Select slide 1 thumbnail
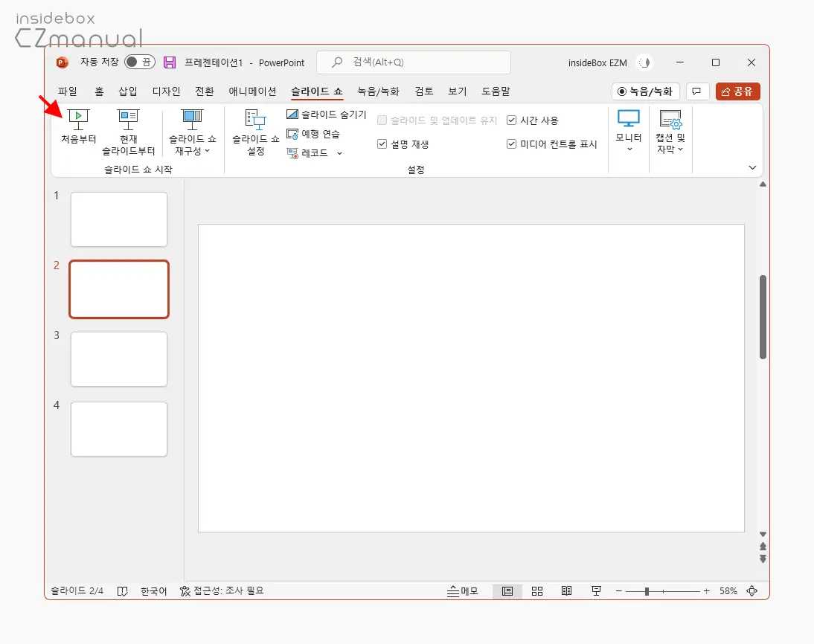Screen dimensions: 814x644 pyautogui.click(x=119, y=219)
